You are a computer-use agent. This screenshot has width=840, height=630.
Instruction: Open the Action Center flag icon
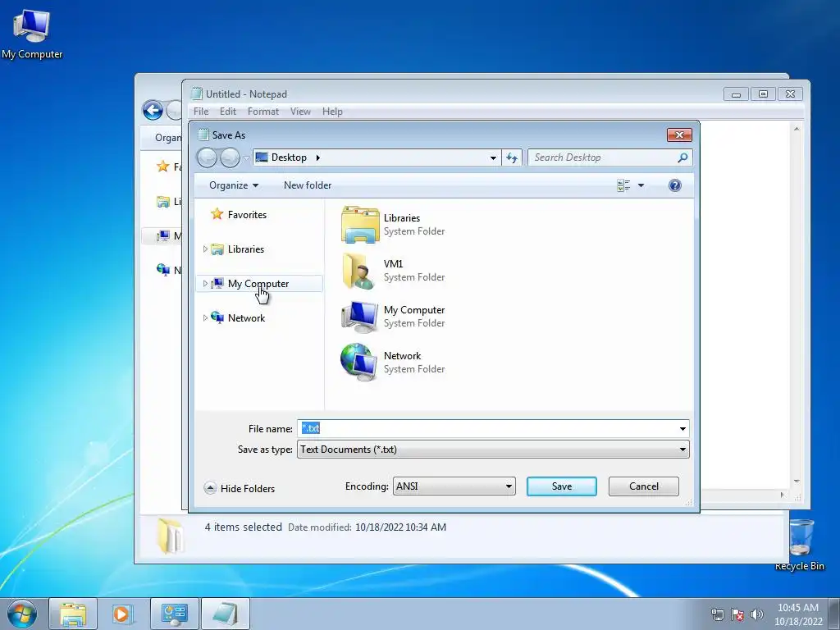pos(737,614)
